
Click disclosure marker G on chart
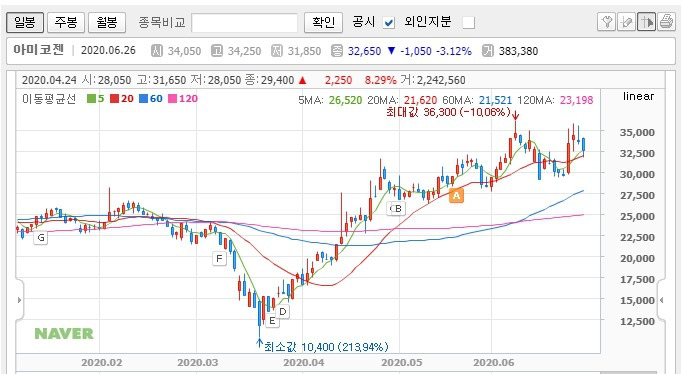point(41,238)
